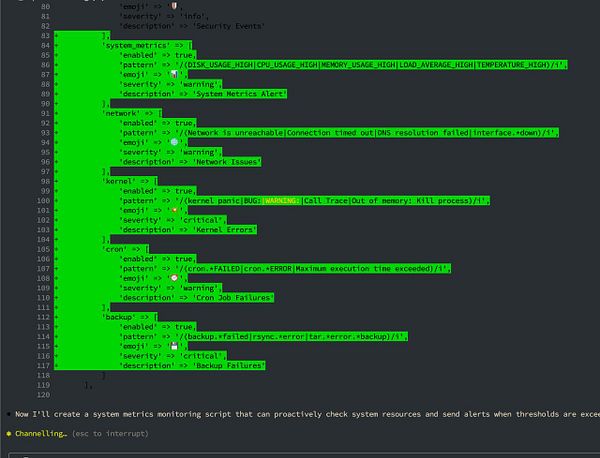Click severity 'critical' on line 102
600x458 pixels.
201,220
